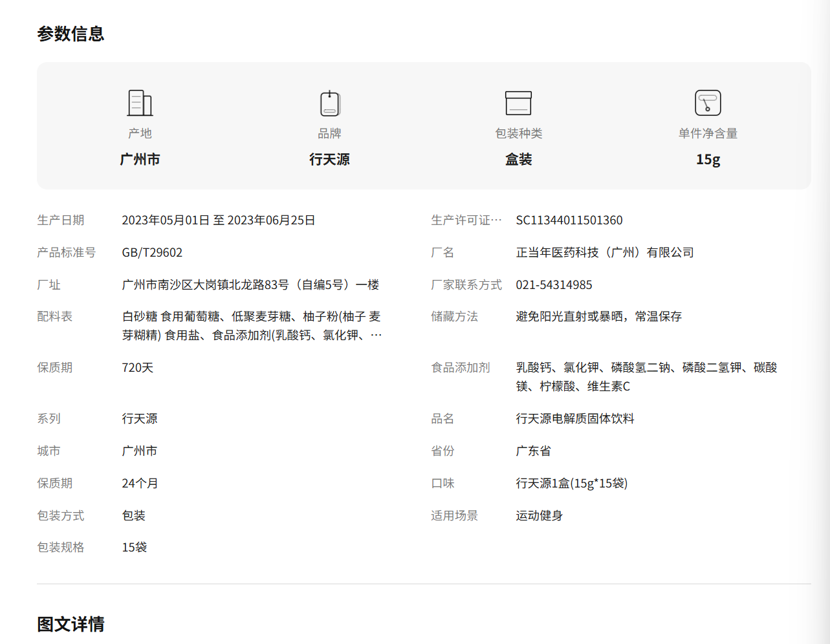830x644 pixels.
Task: Click the 行天源 brand value in summary card
Action: click(x=329, y=159)
